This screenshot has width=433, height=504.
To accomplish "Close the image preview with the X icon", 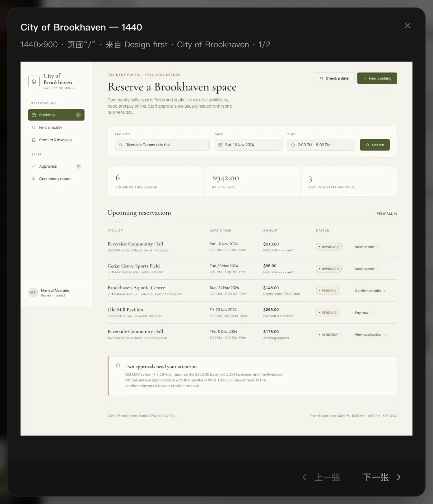I will tap(407, 26).
